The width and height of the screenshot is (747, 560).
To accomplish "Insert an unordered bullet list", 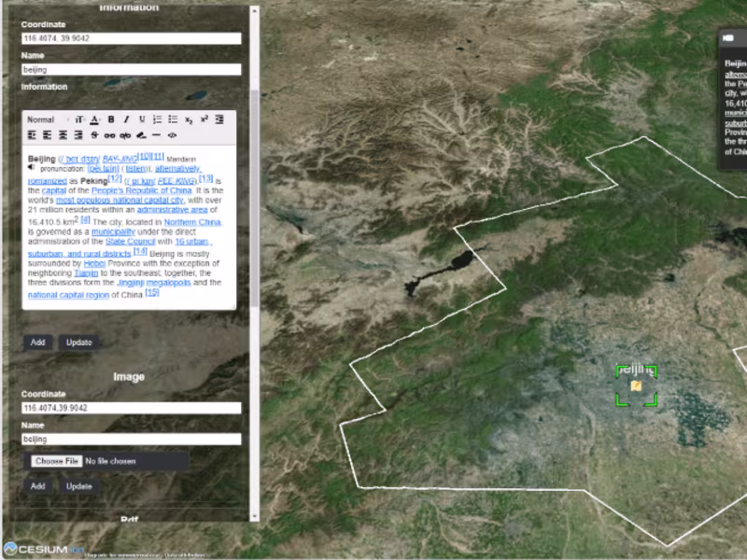I will click(173, 119).
